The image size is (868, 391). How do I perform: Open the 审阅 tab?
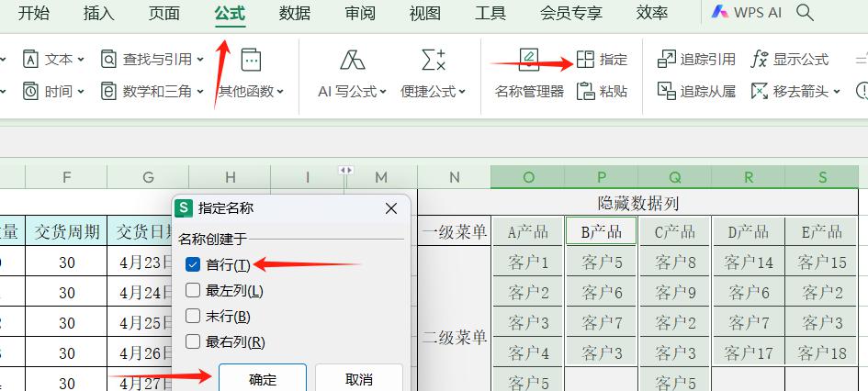(x=360, y=13)
